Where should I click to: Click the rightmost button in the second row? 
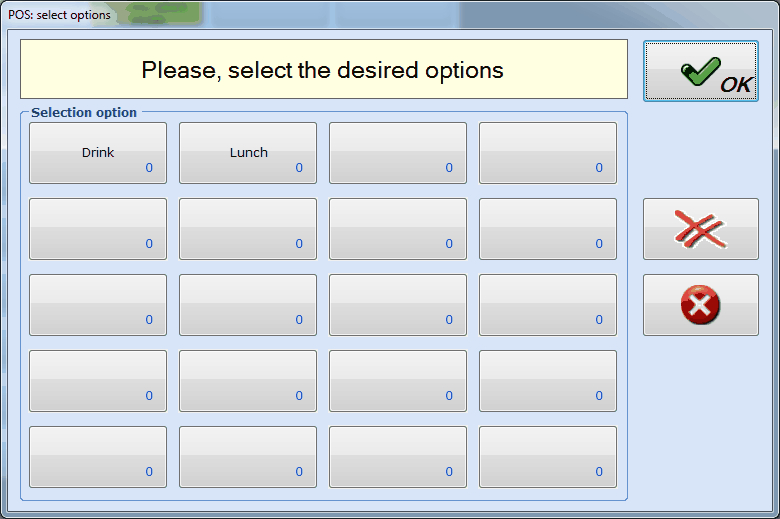(x=548, y=229)
